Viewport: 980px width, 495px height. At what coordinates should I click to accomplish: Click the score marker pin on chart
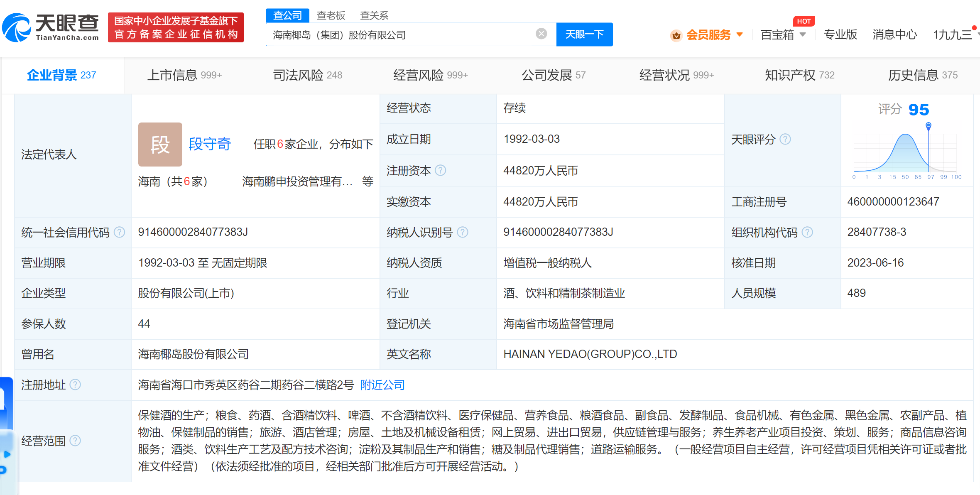[929, 126]
